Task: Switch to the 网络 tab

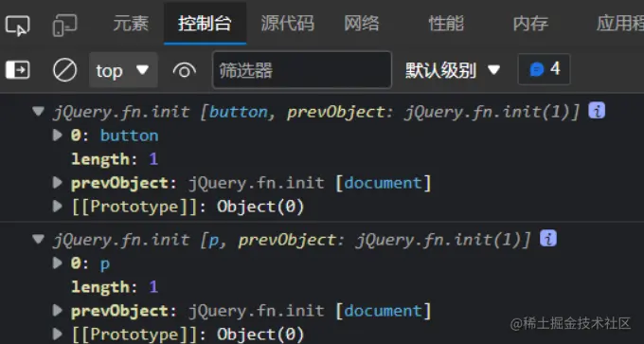Action: coord(362,24)
